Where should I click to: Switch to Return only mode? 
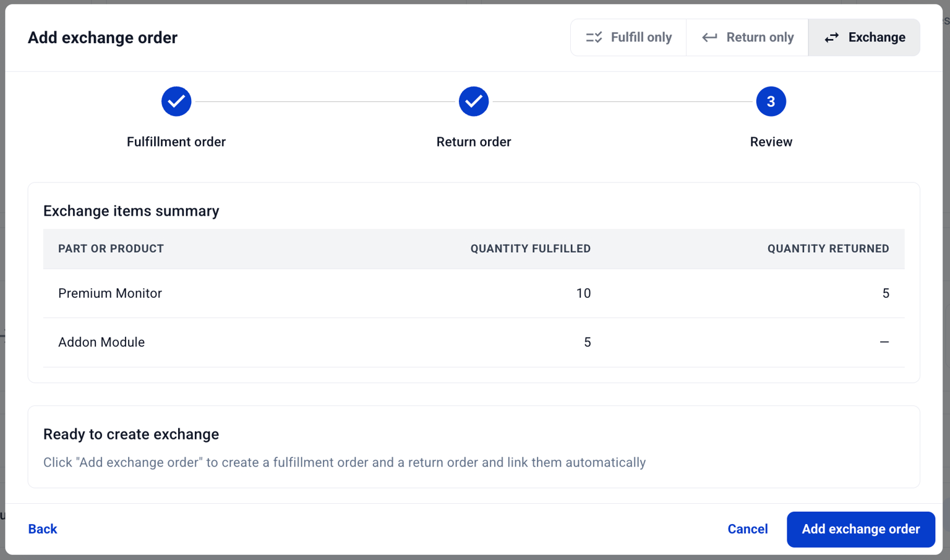[747, 37]
